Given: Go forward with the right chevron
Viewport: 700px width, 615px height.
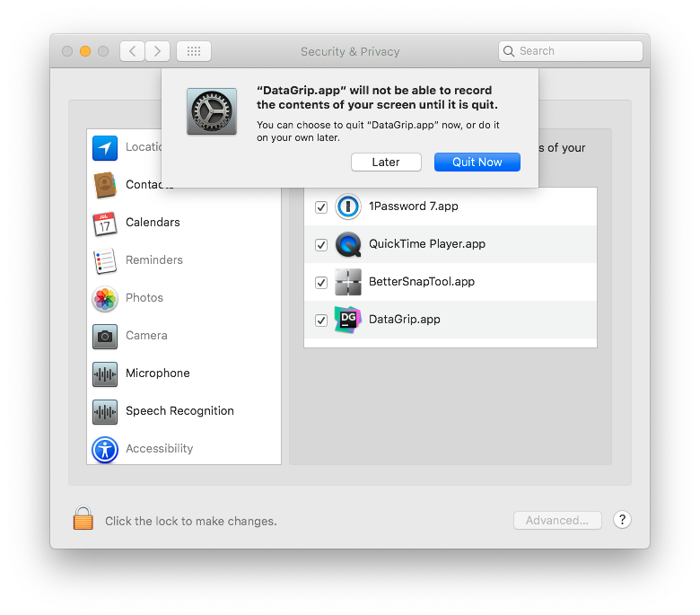Looking at the screenshot, I should 158,51.
